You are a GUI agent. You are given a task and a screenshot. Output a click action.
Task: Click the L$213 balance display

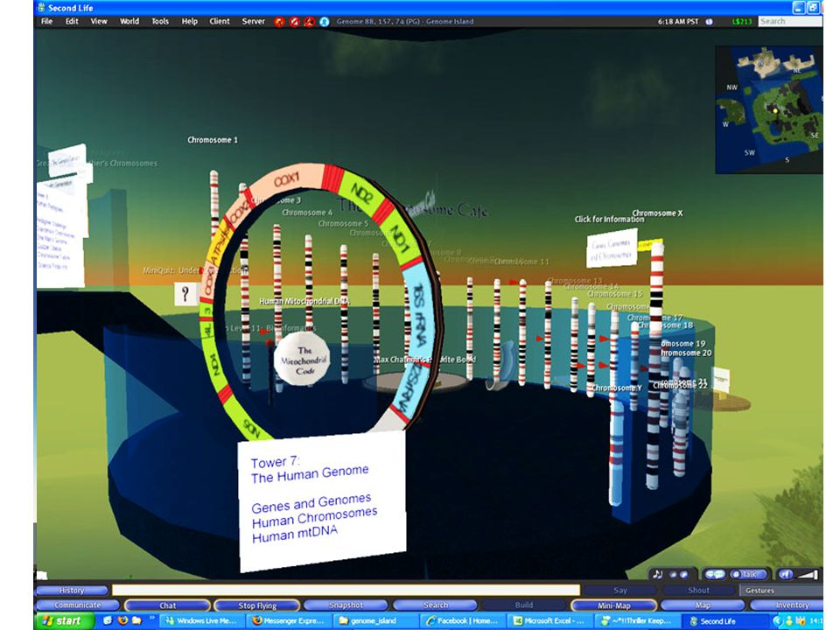[x=742, y=21]
